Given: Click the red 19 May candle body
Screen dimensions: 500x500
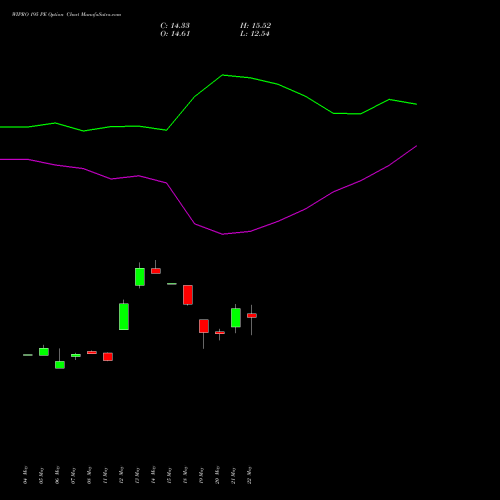Looking at the screenshot, I should 204,326.
